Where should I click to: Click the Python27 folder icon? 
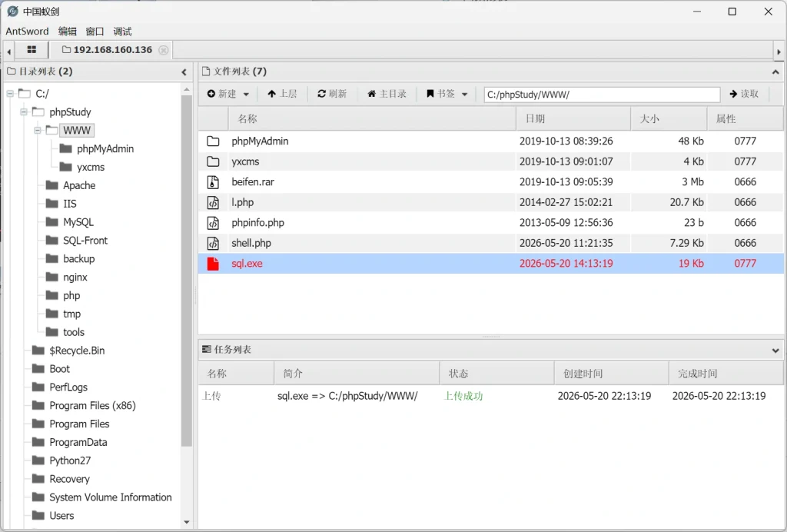38,461
